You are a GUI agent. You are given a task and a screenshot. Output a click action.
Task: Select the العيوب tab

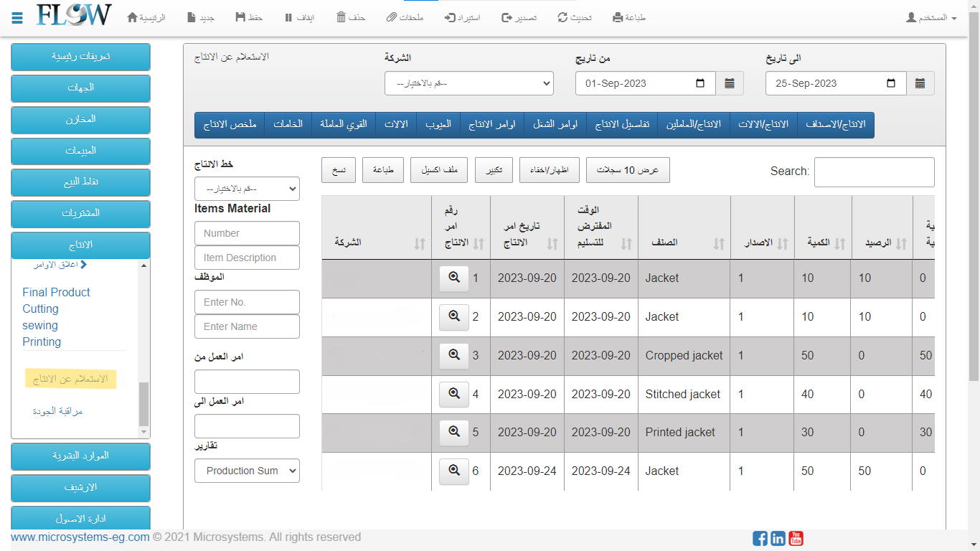pos(438,124)
